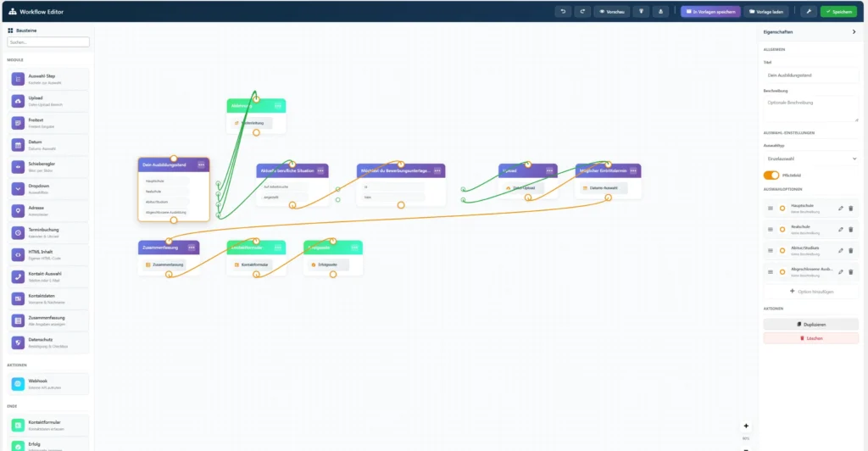This screenshot has height=451, width=868.
Task: Click the redo arrow in top toolbar
Action: [581, 12]
